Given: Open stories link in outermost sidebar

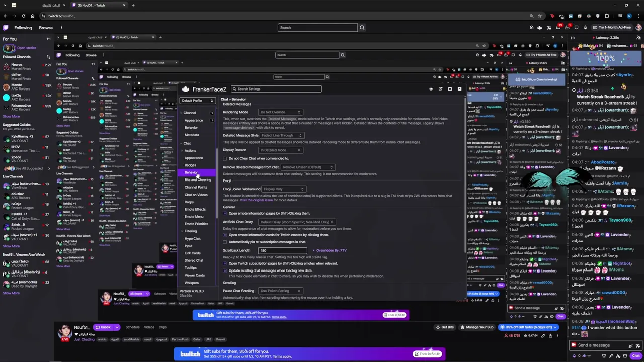Looking at the screenshot, I should [x=26, y=48].
